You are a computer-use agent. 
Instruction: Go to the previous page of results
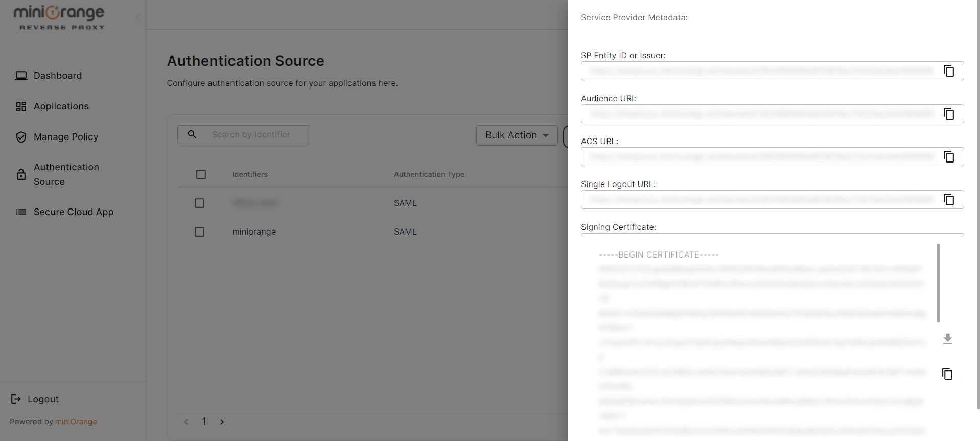click(186, 422)
